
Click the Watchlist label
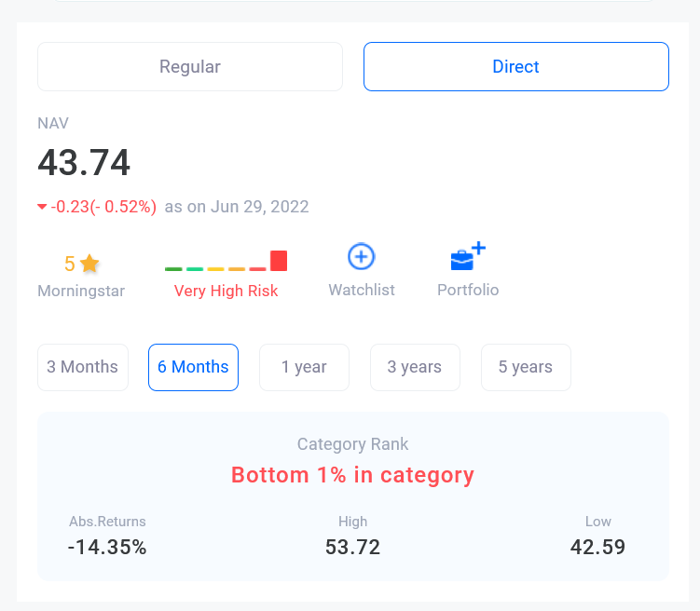pos(362,290)
